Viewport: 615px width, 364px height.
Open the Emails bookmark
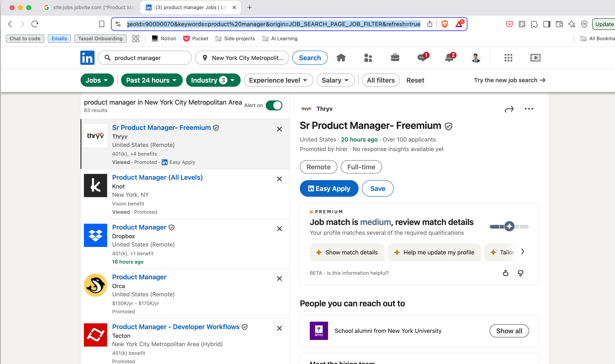(x=59, y=39)
